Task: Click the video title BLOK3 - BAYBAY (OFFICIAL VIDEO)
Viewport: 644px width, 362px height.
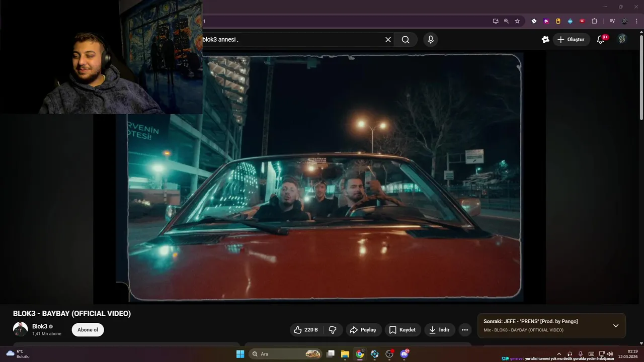Action: click(x=72, y=313)
